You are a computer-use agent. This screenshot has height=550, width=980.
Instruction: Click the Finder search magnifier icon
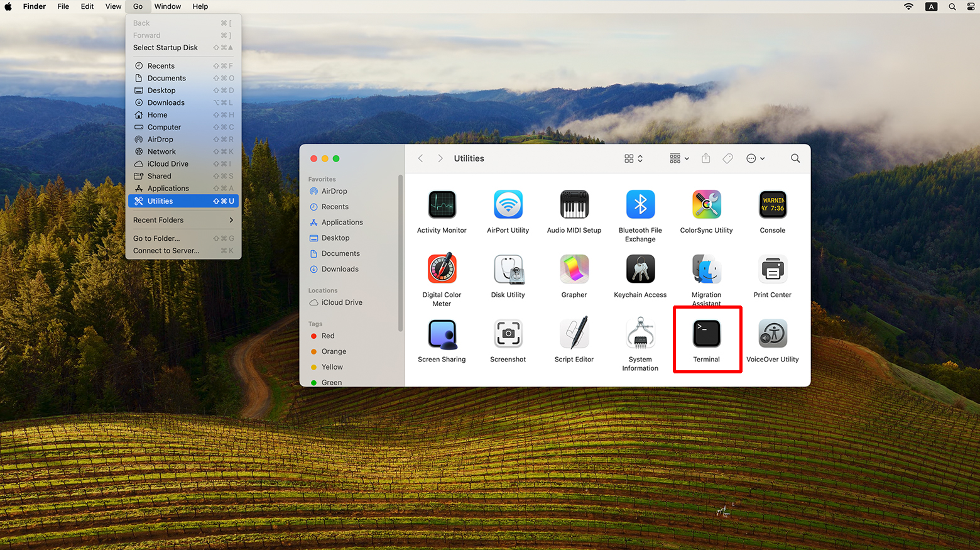795,158
